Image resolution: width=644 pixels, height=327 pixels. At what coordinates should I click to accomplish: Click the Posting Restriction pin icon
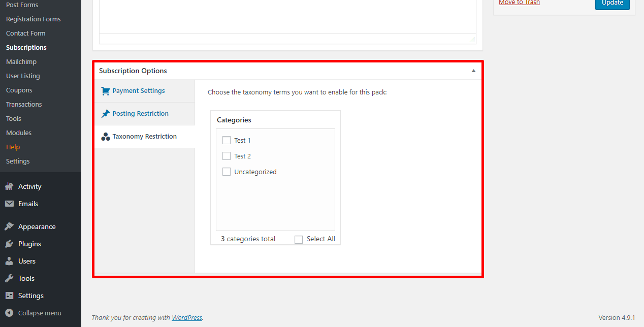[106, 114]
